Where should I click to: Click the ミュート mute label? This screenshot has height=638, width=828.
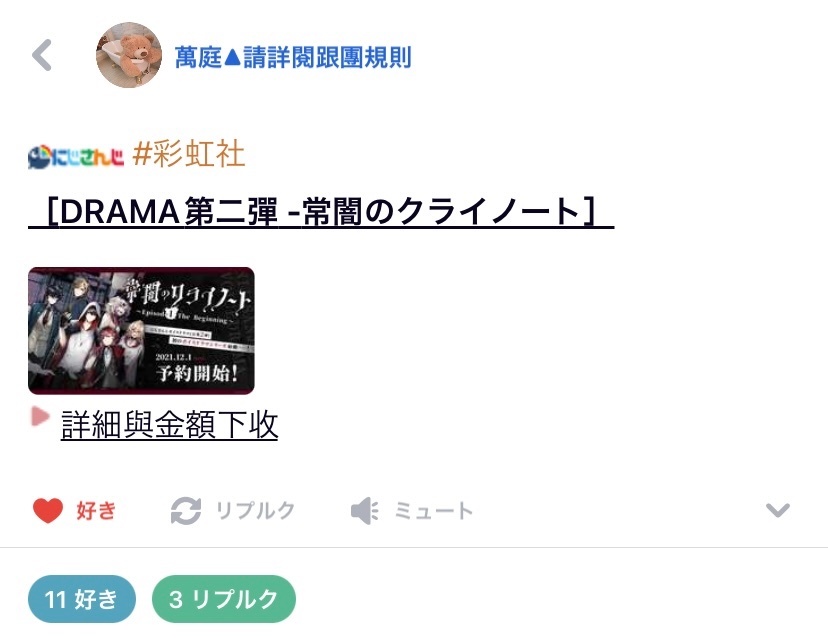pos(434,511)
